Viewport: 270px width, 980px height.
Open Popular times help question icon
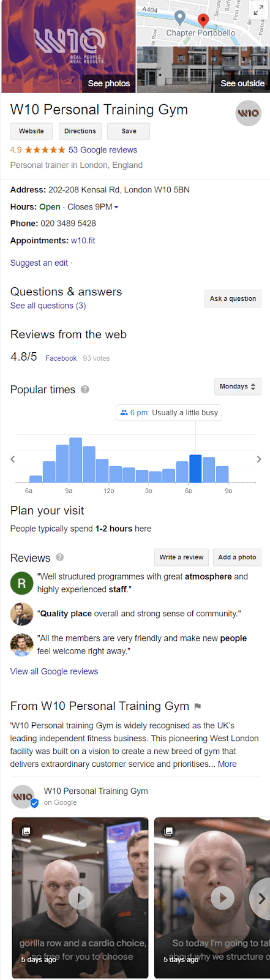click(x=85, y=390)
